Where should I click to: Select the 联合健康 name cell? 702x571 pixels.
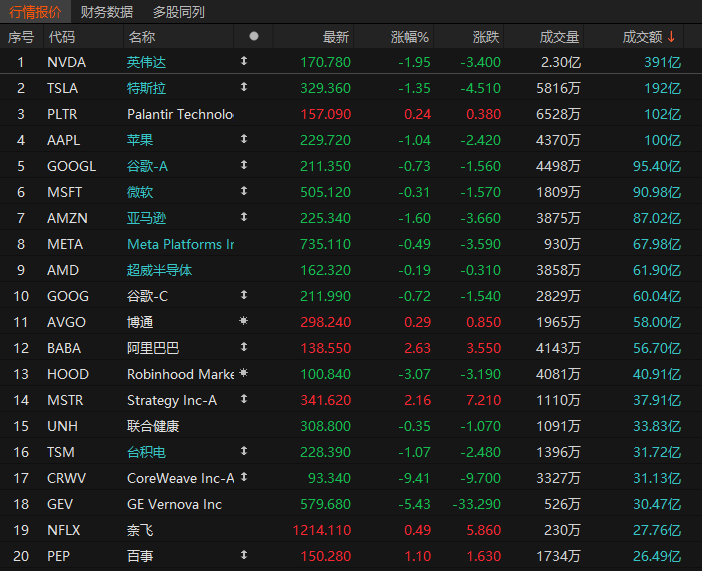(x=153, y=426)
